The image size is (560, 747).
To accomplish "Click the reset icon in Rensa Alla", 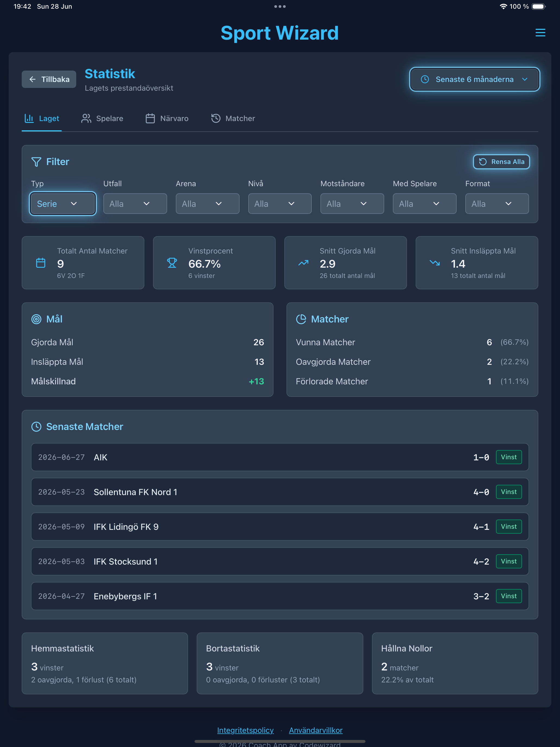I will 483,162.
